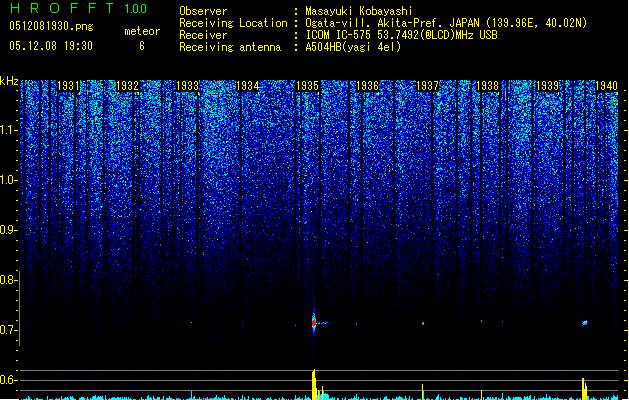Image resolution: width=629 pixels, height=400 pixels.
Task: Click the yellow power spike near 1940
Action: pyautogui.click(x=584, y=388)
